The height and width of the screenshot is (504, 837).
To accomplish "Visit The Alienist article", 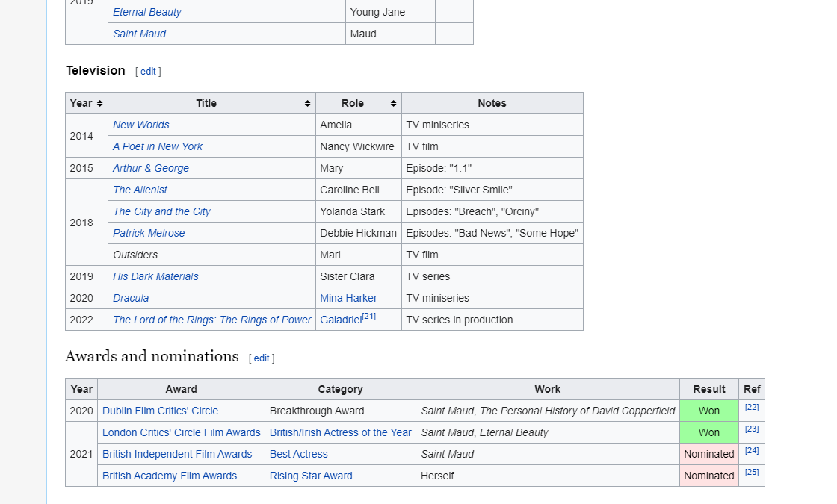I will coord(140,190).
